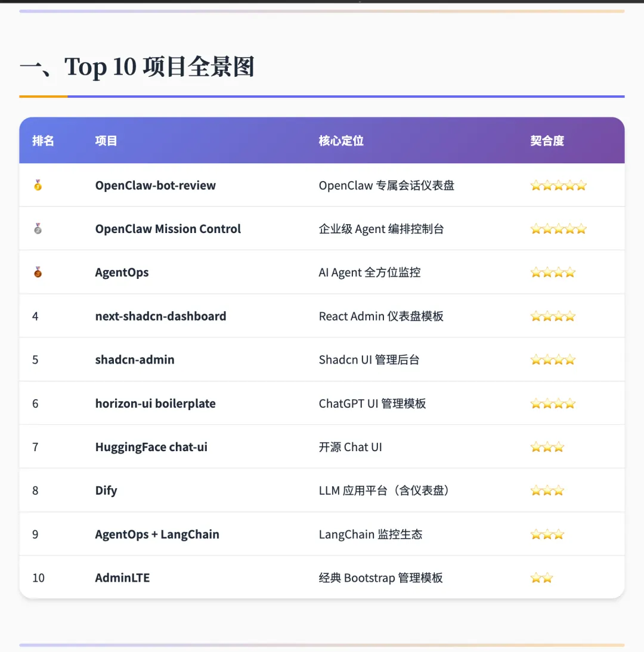
Task: Select the horizon-ui boilerplate project name
Action: coord(155,403)
